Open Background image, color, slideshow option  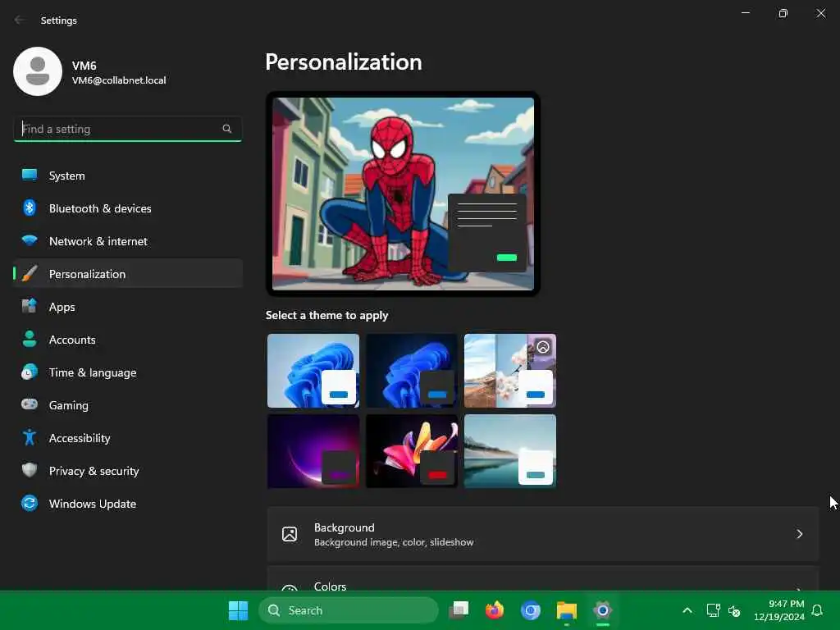pos(543,534)
